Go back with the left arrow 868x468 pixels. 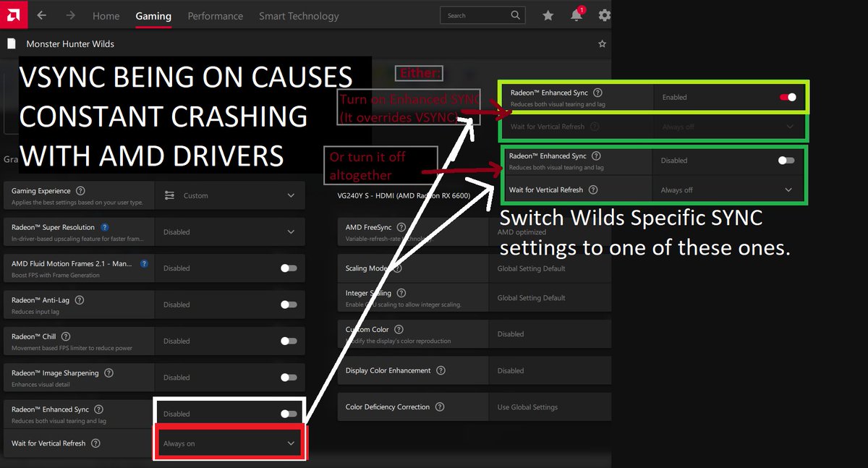coord(42,15)
